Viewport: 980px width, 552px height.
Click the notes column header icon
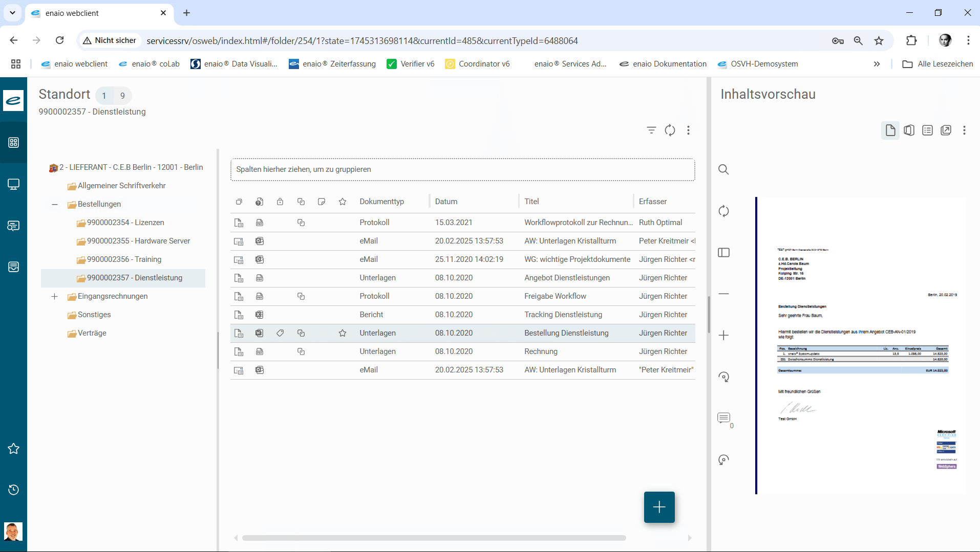(x=322, y=202)
